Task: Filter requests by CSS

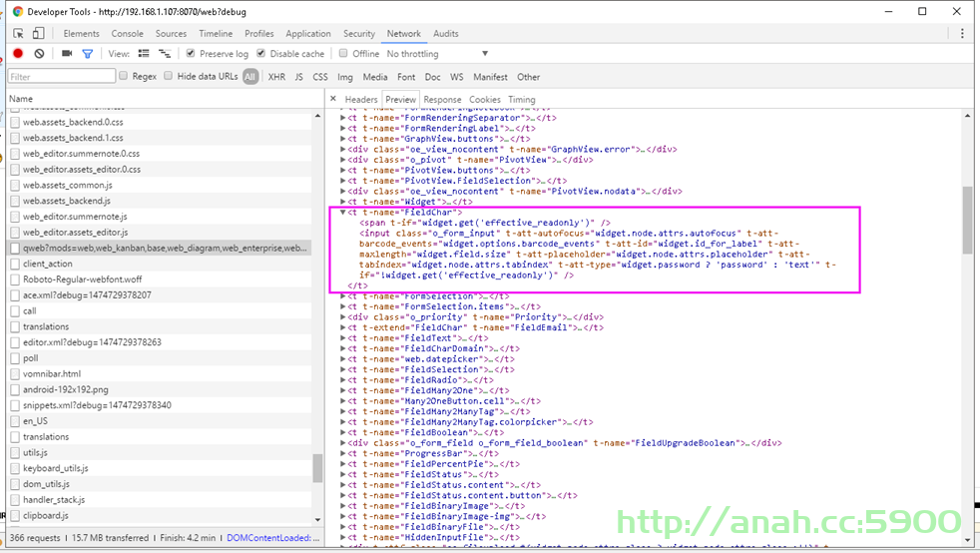Action: coord(320,77)
